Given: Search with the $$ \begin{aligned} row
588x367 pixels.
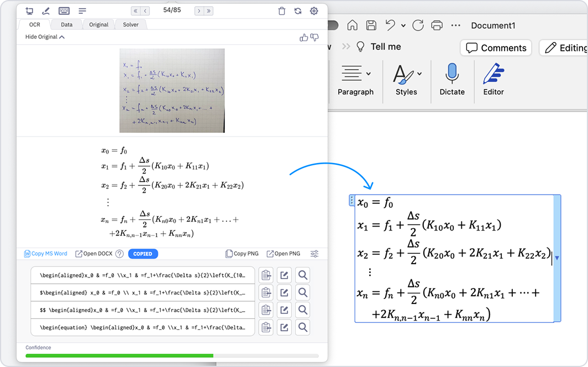Looking at the screenshot, I should click(303, 310).
